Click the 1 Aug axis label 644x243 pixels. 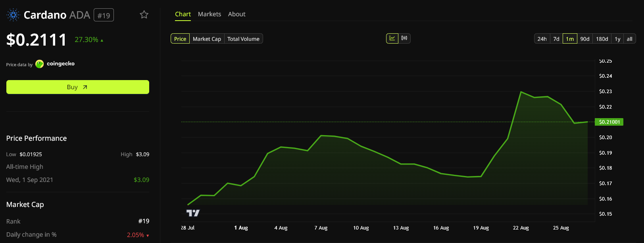[x=241, y=228]
